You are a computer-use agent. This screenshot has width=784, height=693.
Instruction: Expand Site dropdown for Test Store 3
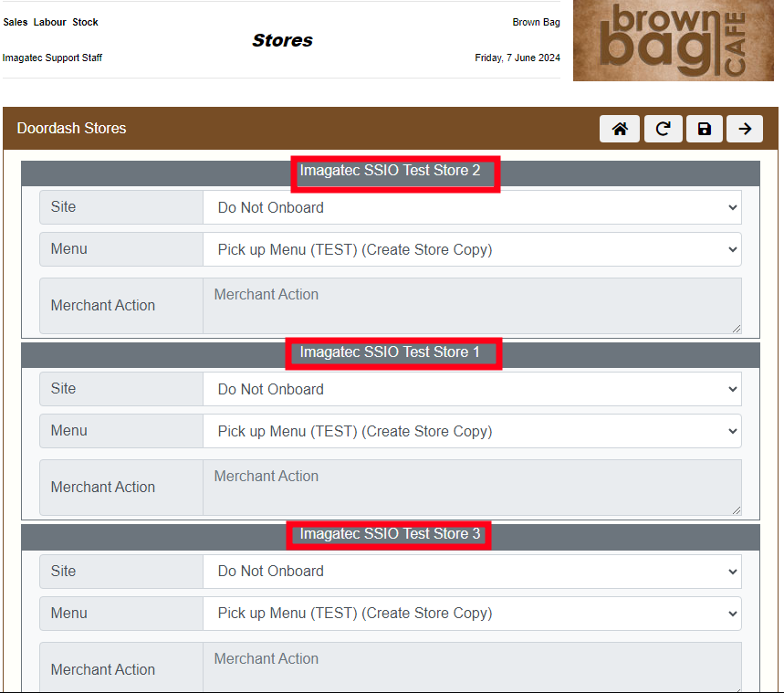[472, 572]
